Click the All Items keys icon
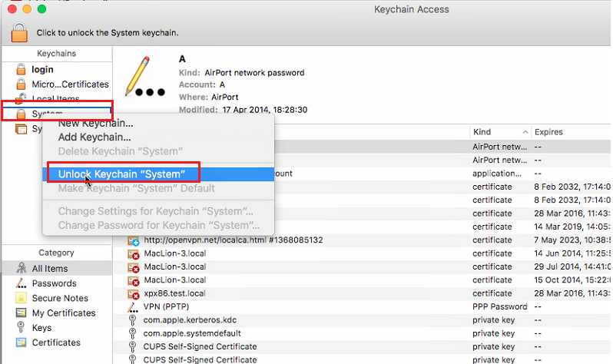 21,268
